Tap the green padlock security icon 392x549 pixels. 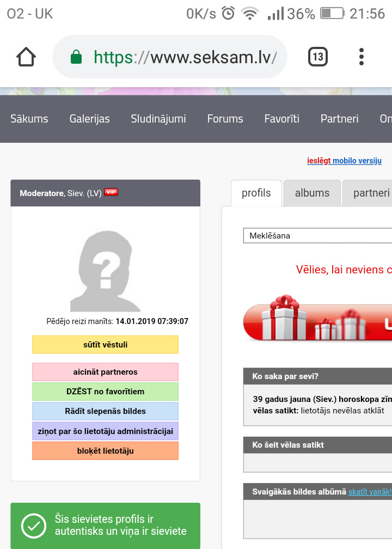pos(77,57)
